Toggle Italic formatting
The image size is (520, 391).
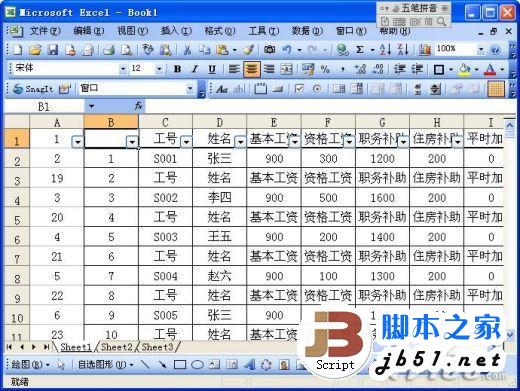click(x=195, y=69)
